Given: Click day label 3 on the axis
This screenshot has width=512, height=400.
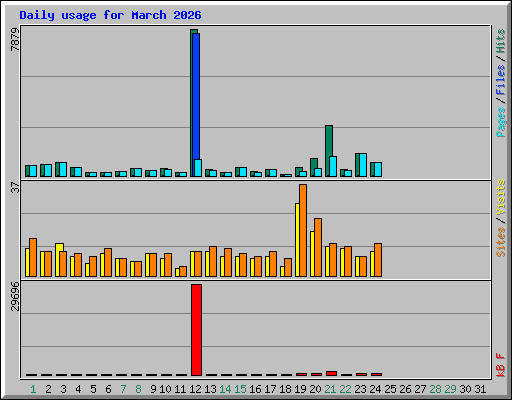Looking at the screenshot, I should pos(63,389).
